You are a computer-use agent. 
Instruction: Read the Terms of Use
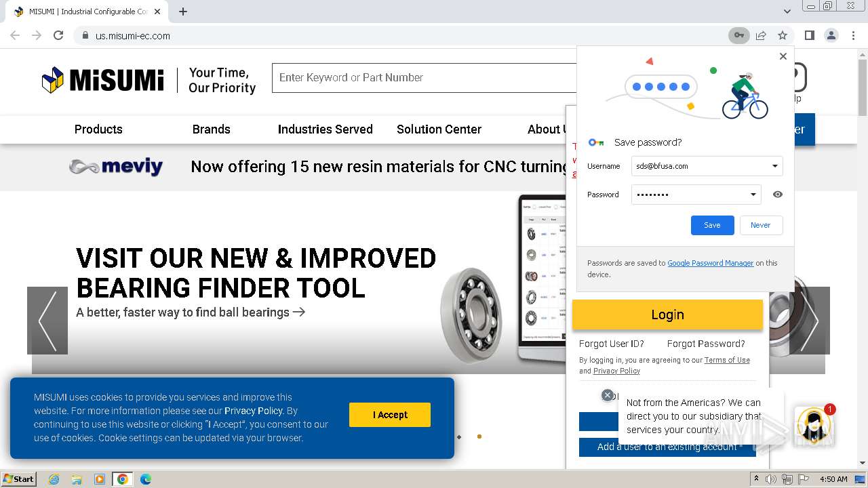(727, 361)
